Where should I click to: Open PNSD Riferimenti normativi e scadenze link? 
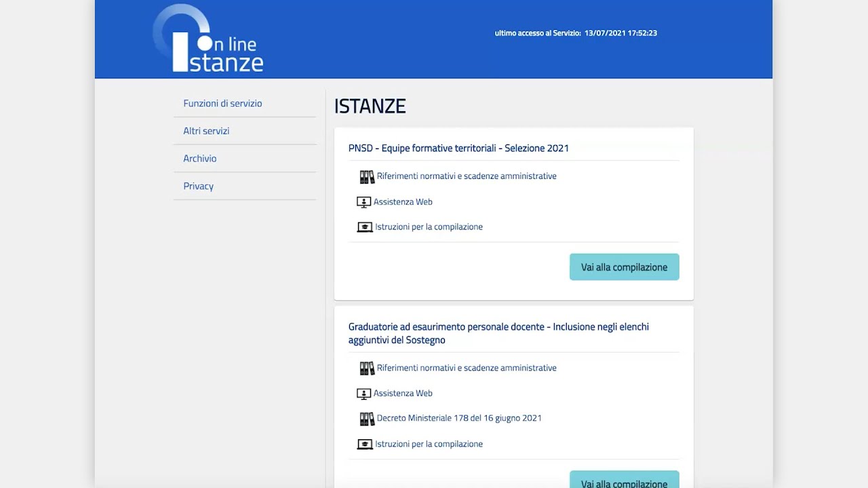coord(467,176)
